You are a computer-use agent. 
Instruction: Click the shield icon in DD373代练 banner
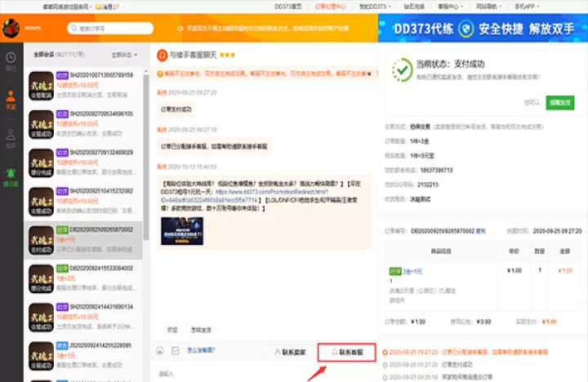465,29
